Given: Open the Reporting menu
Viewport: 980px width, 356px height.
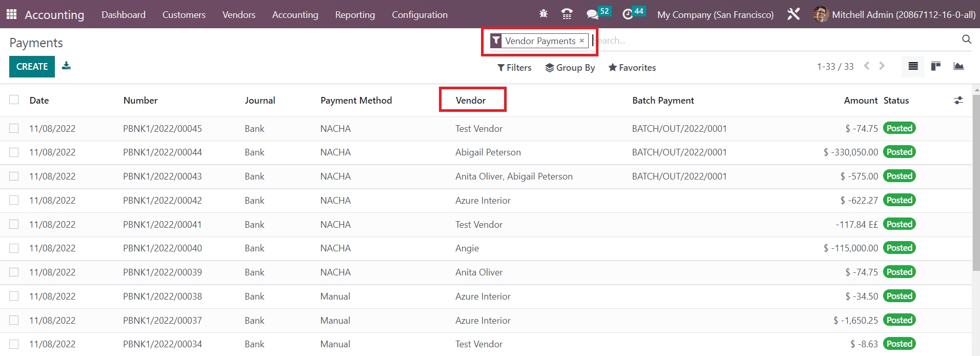Looking at the screenshot, I should [x=355, y=15].
